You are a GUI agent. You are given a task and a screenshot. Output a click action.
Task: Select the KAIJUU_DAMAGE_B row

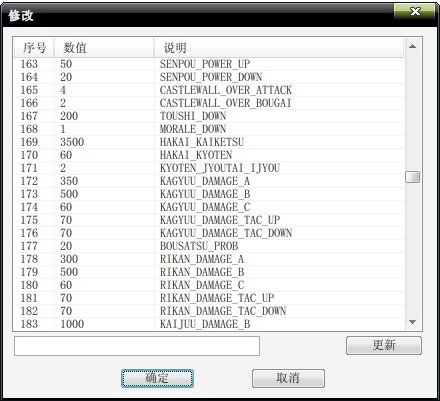tap(209, 324)
